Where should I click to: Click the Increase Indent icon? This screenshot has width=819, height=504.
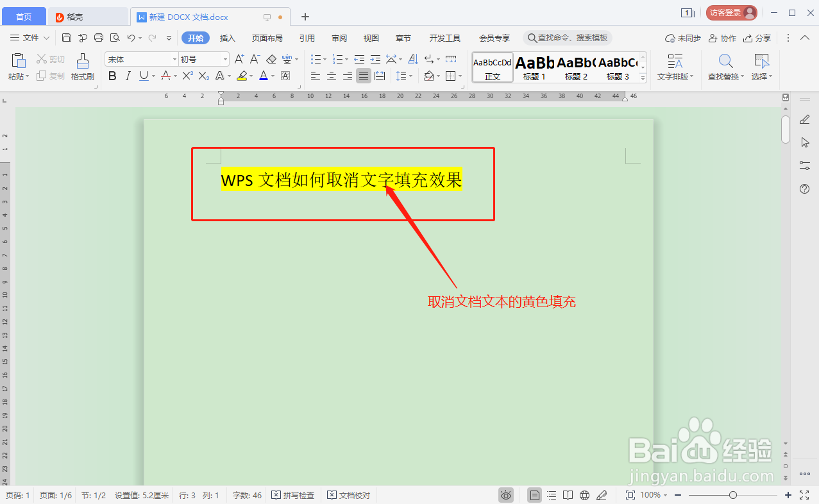click(x=375, y=59)
